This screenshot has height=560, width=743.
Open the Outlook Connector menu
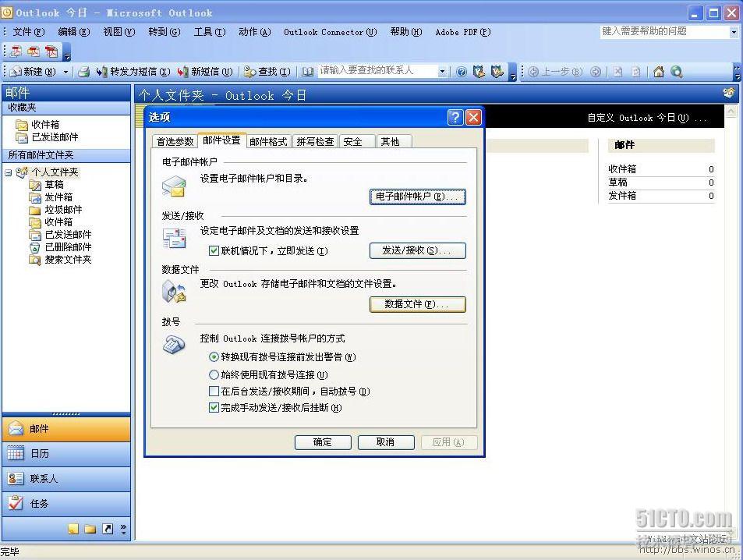[331, 32]
